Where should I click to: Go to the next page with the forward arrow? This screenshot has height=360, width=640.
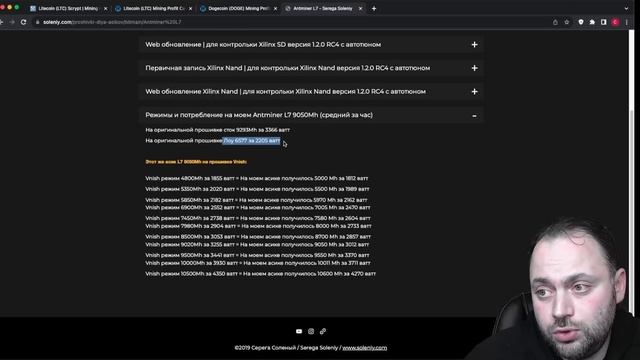(x=12, y=22)
